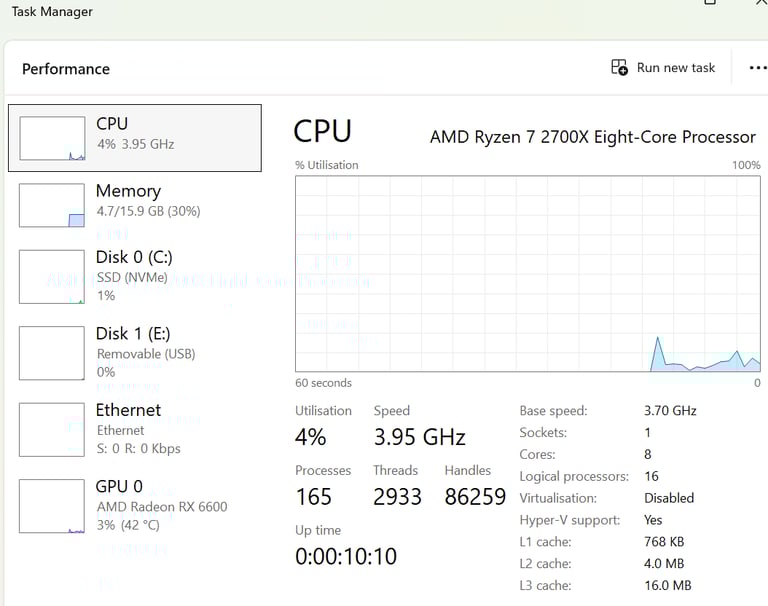
Task: Click the GPU 0 mini graph thumbnail
Action: pos(52,506)
